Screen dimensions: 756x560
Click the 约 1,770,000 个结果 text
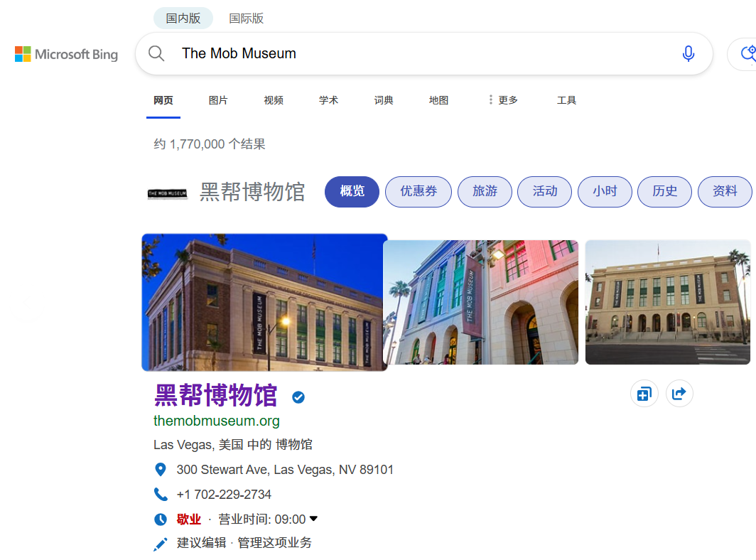209,144
